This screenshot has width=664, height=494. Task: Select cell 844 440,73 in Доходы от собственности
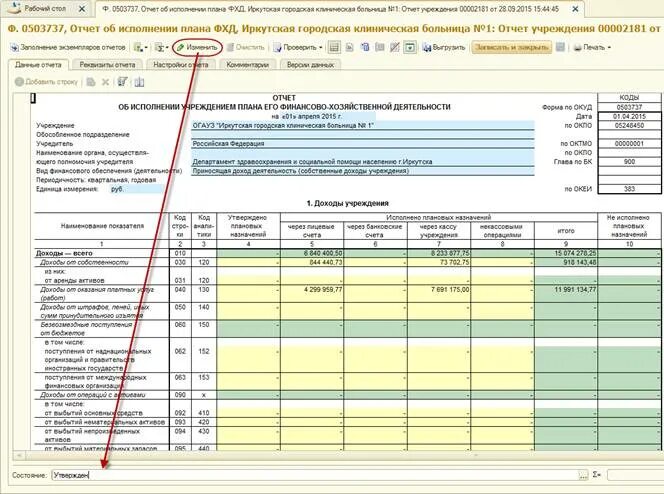click(x=312, y=262)
